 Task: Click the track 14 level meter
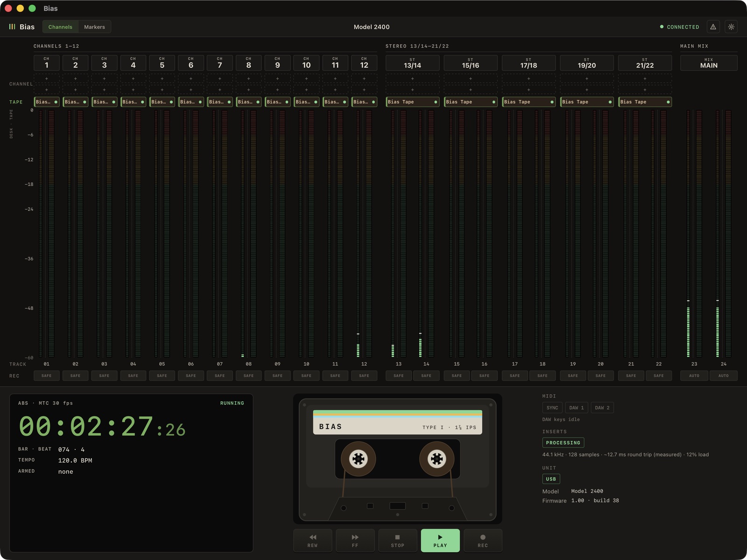point(426,234)
